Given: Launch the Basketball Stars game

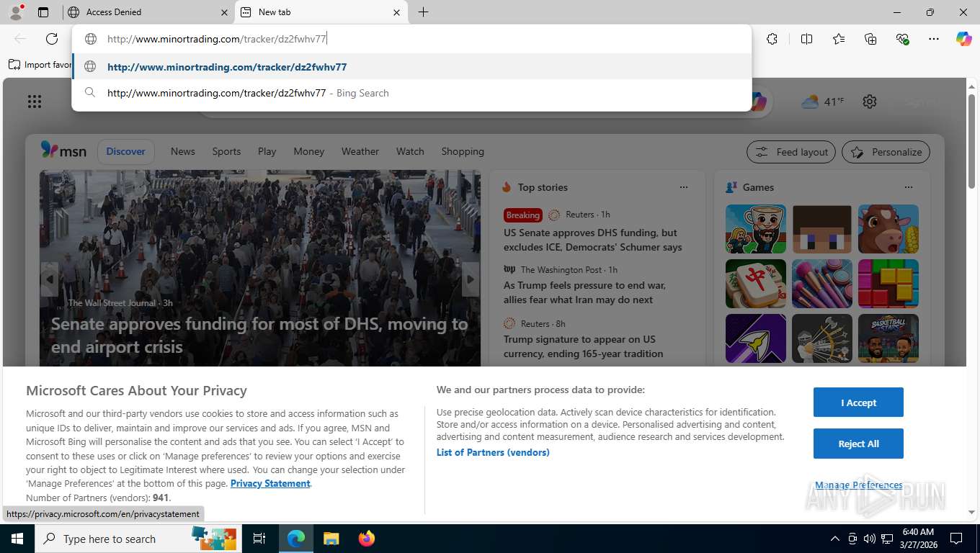Looking at the screenshot, I should pos(888,338).
